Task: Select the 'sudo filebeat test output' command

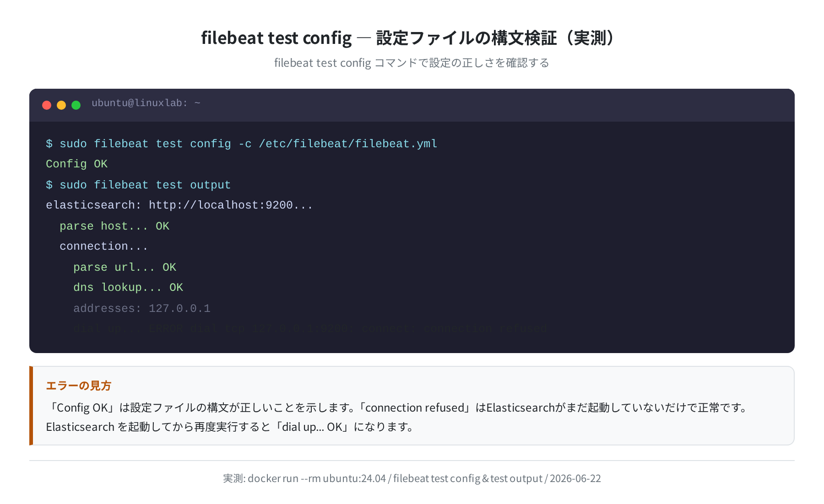Action: click(138, 185)
